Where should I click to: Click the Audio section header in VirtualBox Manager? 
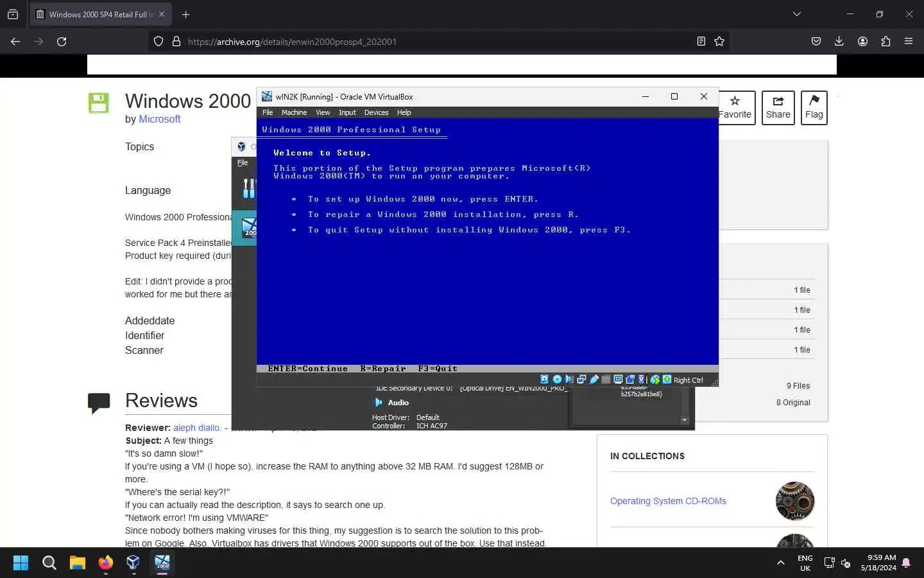398,403
